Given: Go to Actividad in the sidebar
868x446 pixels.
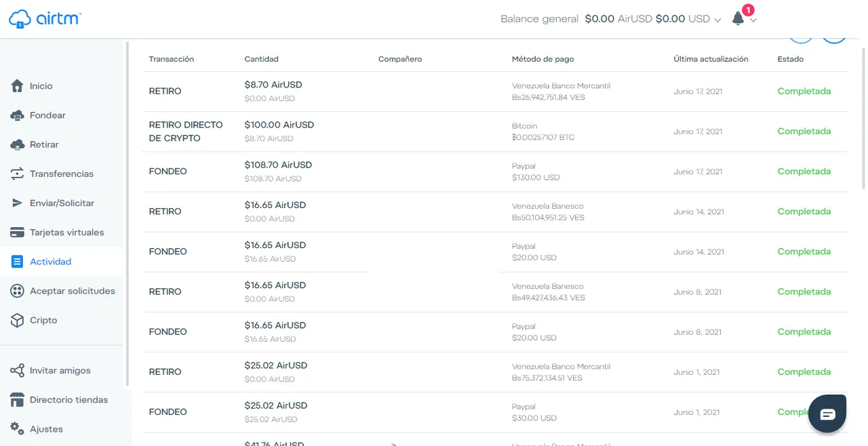Looking at the screenshot, I should 50,262.
